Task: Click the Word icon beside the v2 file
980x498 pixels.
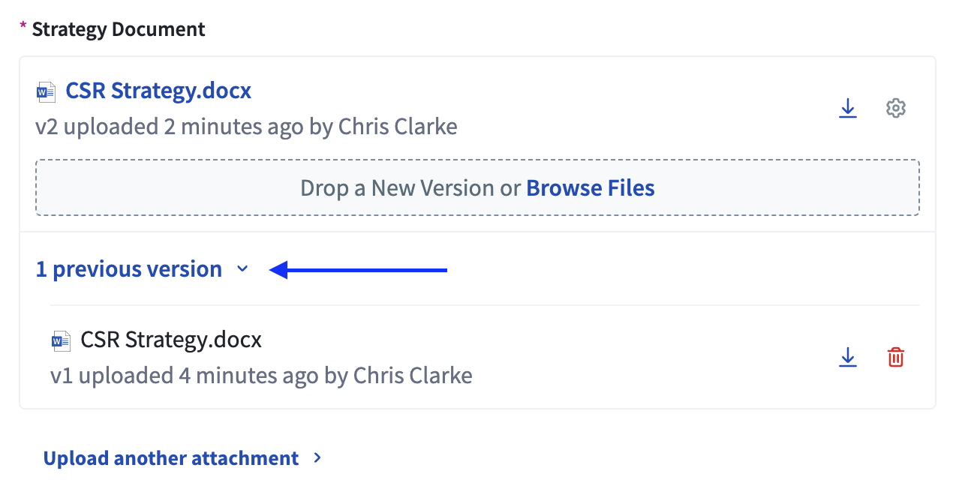Action: 47,92
